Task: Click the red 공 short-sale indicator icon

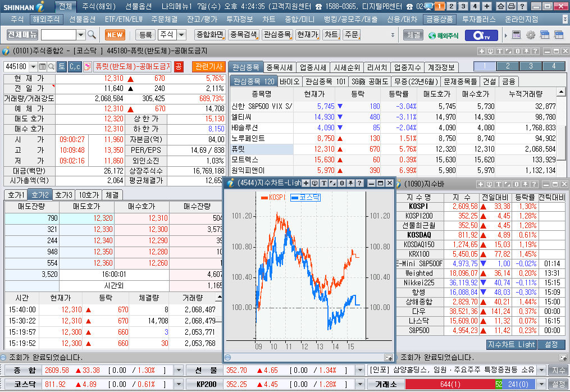Action: (179, 66)
